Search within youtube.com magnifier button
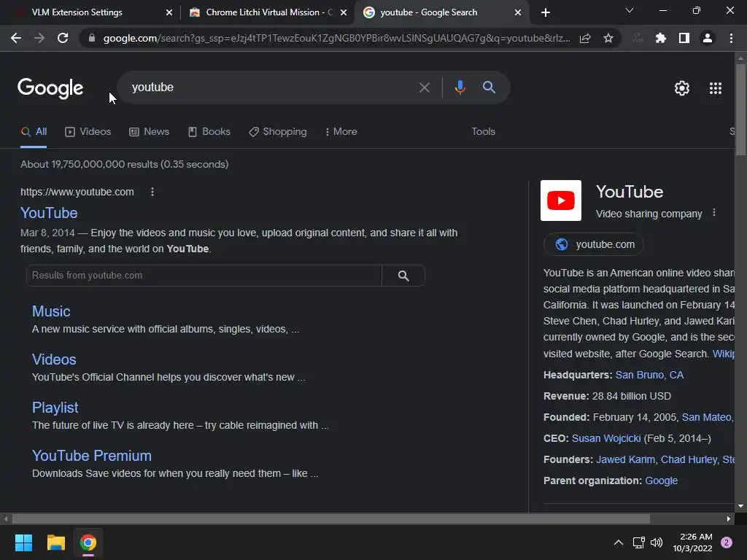The width and height of the screenshot is (747, 560). coord(403,276)
